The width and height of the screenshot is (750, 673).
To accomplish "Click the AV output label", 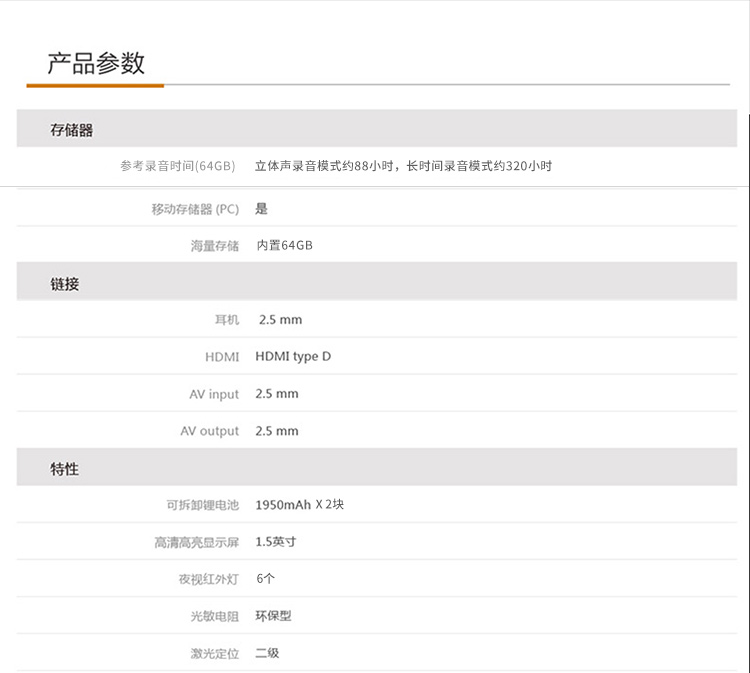I will [x=210, y=431].
